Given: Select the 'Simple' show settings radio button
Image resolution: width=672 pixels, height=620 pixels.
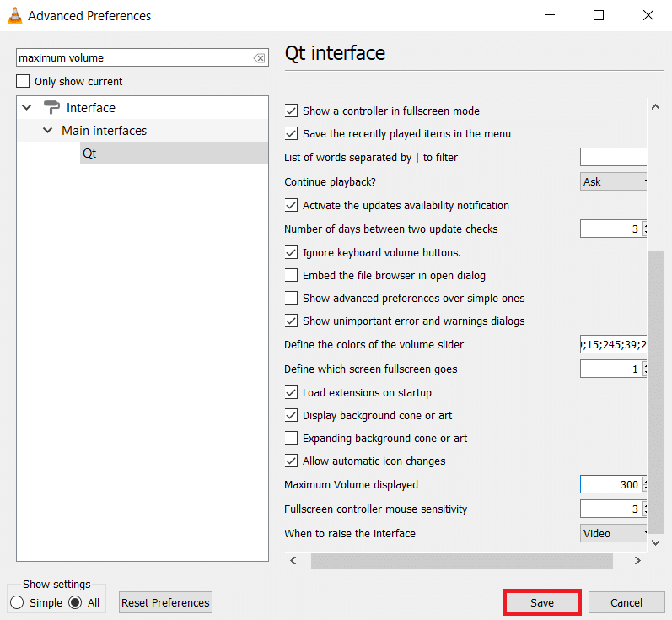Looking at the screenshot, I should (17, 602).
